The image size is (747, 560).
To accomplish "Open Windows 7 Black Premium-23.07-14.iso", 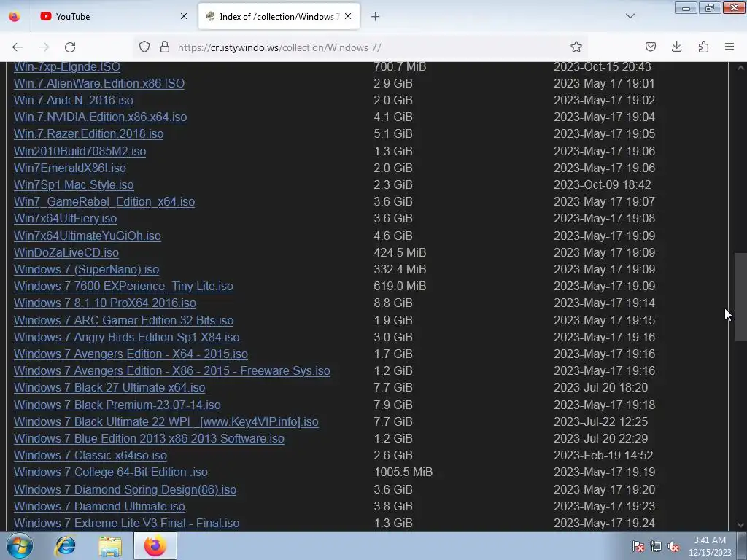I will 117,405.
